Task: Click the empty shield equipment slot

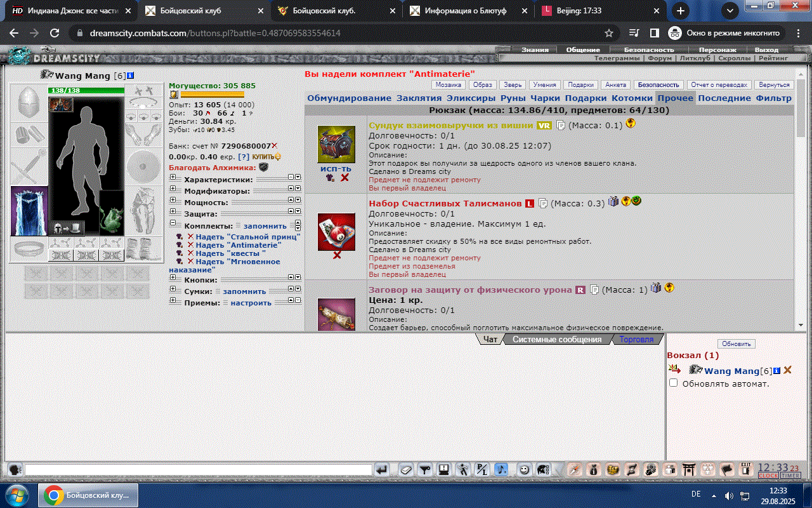Action: (143, 167)
